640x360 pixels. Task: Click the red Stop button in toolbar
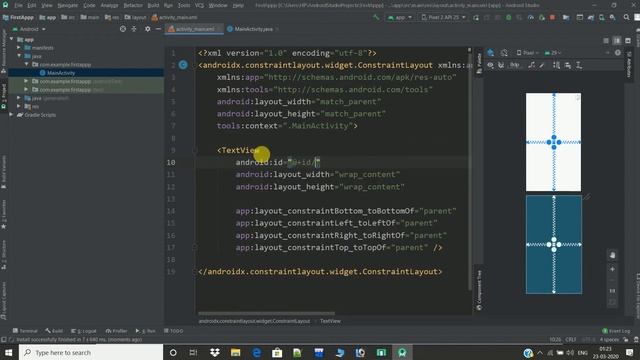point(552,18)
